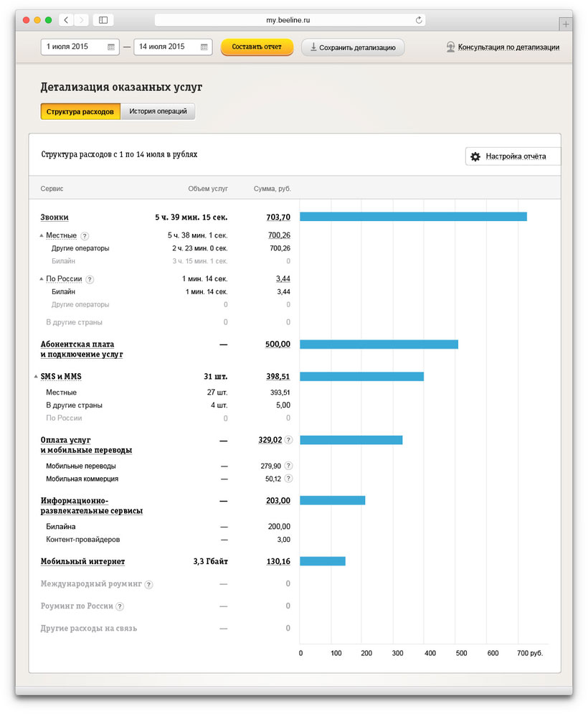The height and width of the screenshot is (714, 588).
Task: Reload the page with the refresh icon
Action: pos(419,20)
